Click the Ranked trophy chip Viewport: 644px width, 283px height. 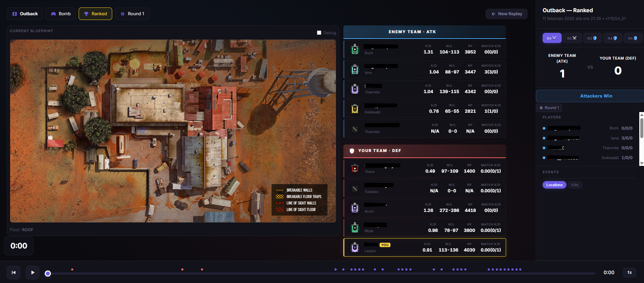click(95, 14)
